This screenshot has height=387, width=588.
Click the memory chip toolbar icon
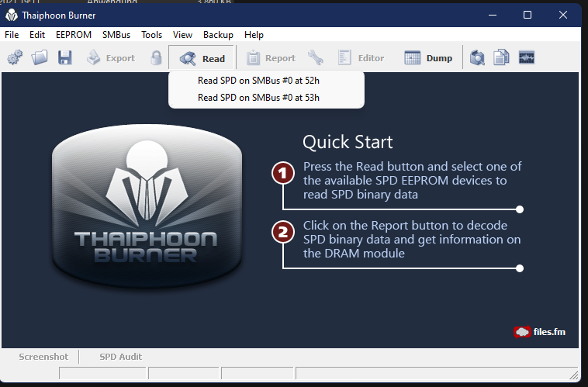527,57
